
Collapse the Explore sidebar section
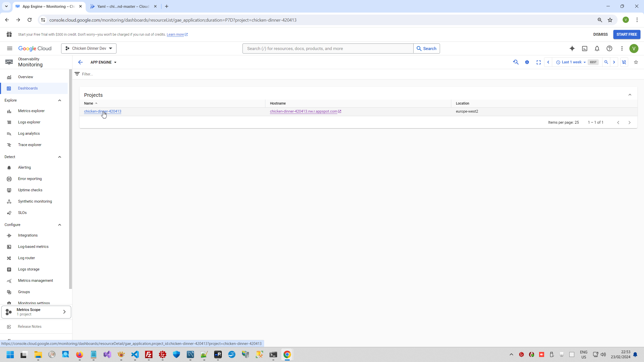tap(60, 100)
